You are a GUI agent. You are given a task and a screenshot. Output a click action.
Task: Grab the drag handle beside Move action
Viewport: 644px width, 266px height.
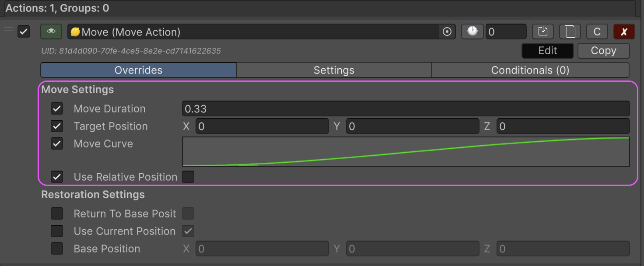(9, 29)
